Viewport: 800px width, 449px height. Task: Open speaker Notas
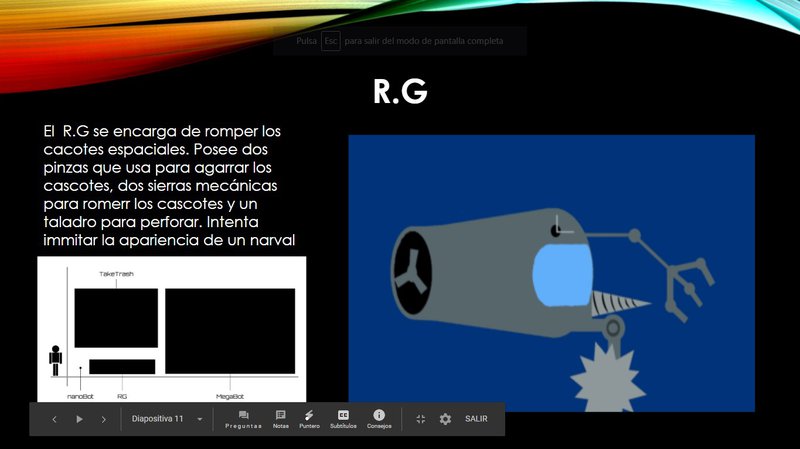(280, 419)
